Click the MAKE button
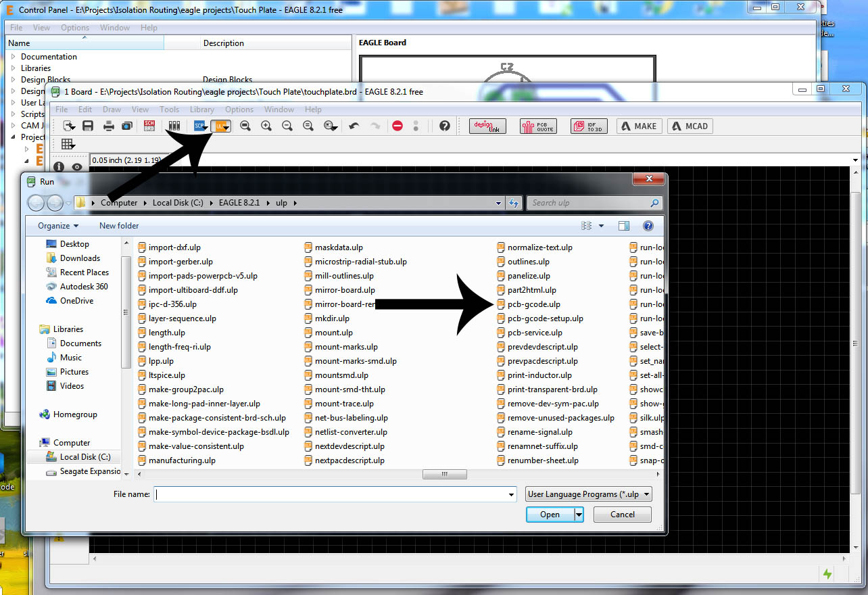 tap(639, 126)
